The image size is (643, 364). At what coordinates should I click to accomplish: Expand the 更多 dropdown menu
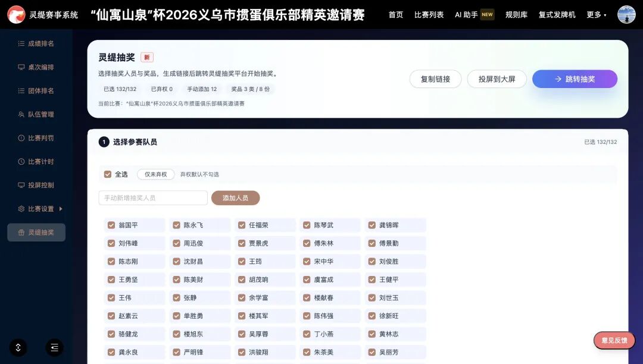(596, 15)
